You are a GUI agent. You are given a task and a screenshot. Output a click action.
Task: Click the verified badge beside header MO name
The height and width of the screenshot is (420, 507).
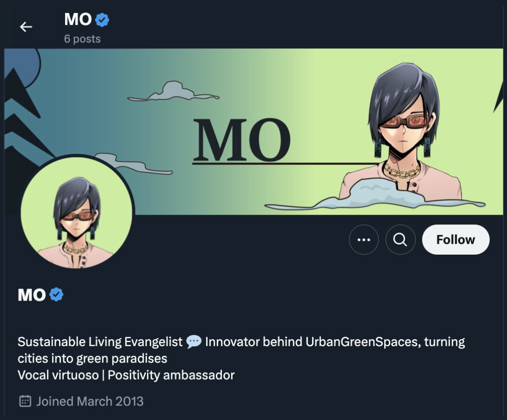pyautogui.click(x=102, y=20)
